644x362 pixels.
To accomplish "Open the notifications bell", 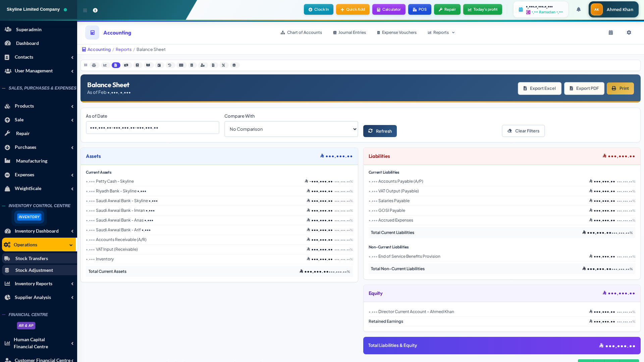I will point(579,9).
